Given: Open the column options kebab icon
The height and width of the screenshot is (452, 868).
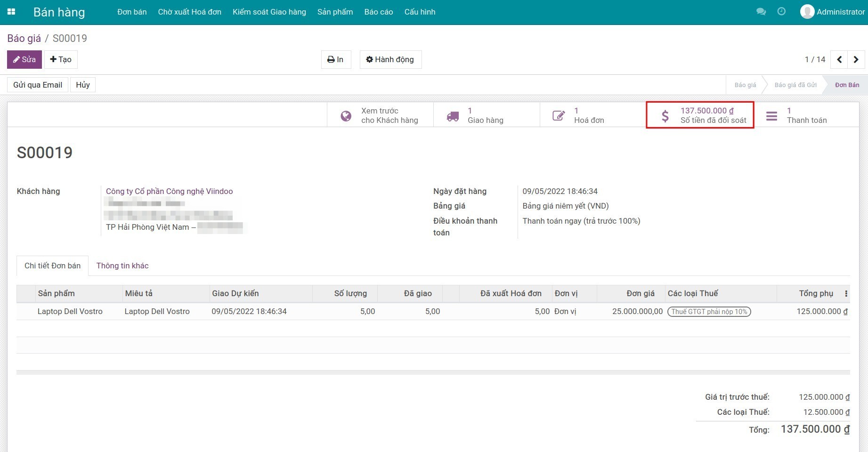Looking at the screenshot, I should pyautogui.click(x=846, y=293).
